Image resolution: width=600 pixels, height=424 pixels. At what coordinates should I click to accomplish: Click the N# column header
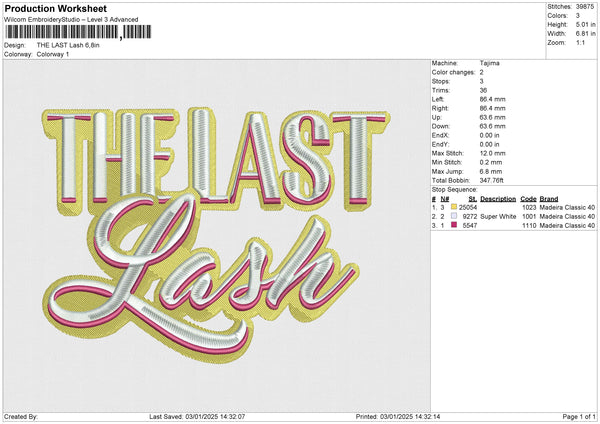(x=445, y=199)
